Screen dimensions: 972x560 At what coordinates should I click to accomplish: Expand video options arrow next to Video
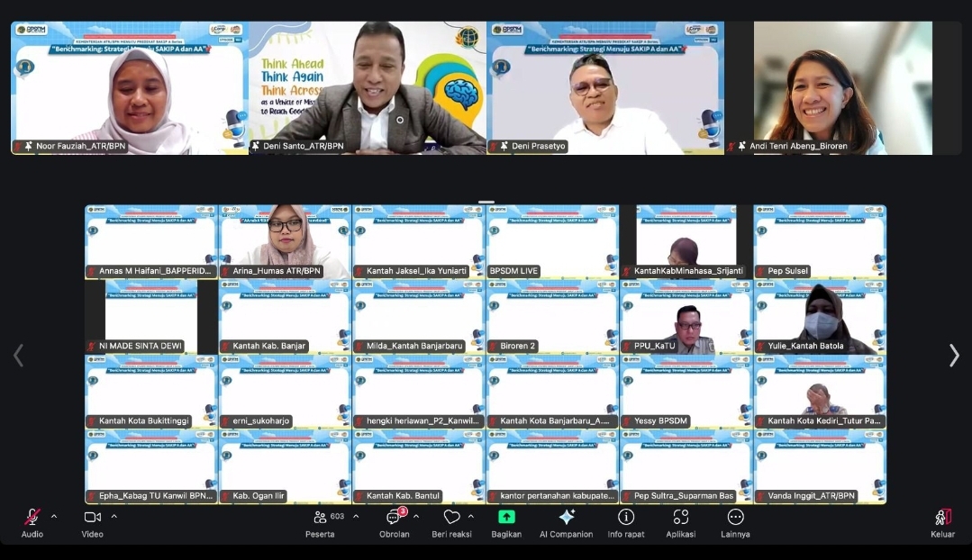114,517
